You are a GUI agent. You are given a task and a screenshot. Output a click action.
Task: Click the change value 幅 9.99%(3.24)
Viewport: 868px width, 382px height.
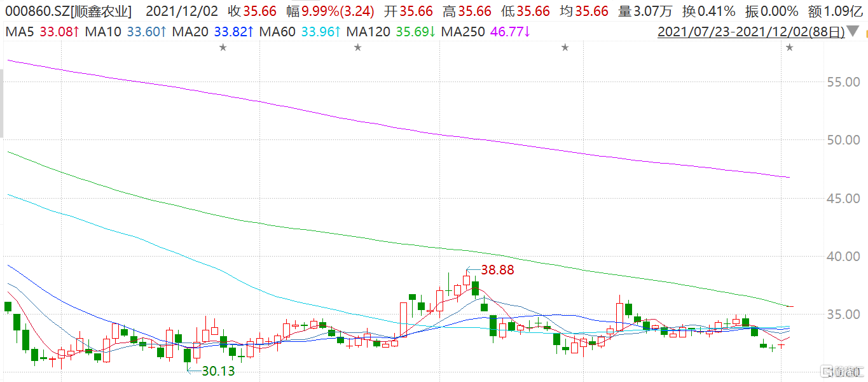click(330, 11)
